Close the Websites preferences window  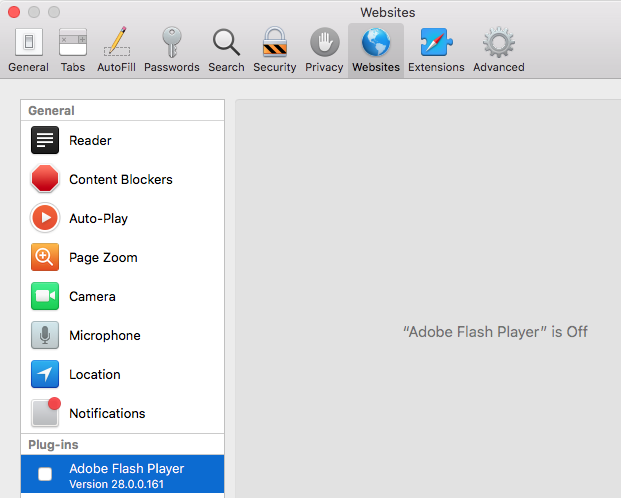(14, 12)
